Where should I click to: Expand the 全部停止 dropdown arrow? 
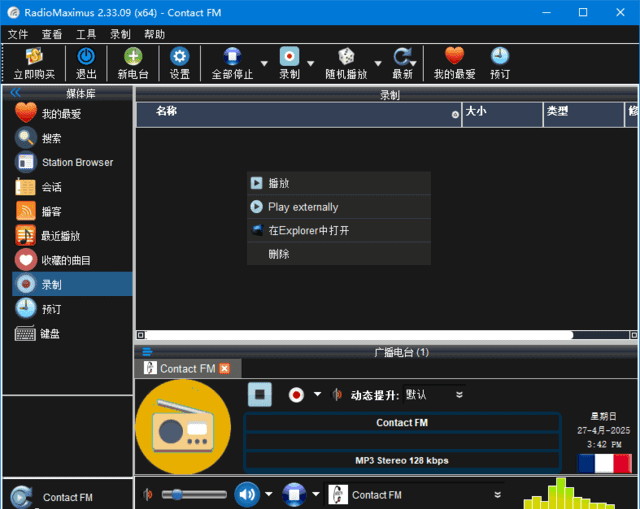coord(264,63)
